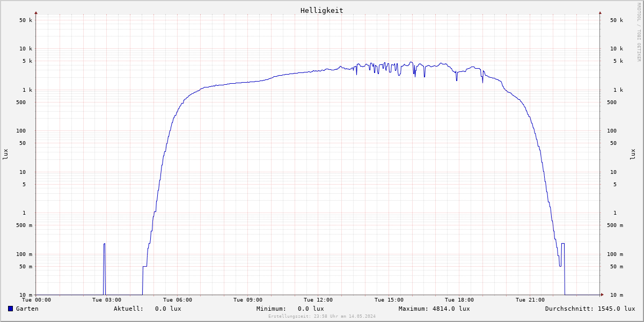Select the Minimum 0.0 lux value
The width and height of the screenshot is (644, 322).
[311, 309]
